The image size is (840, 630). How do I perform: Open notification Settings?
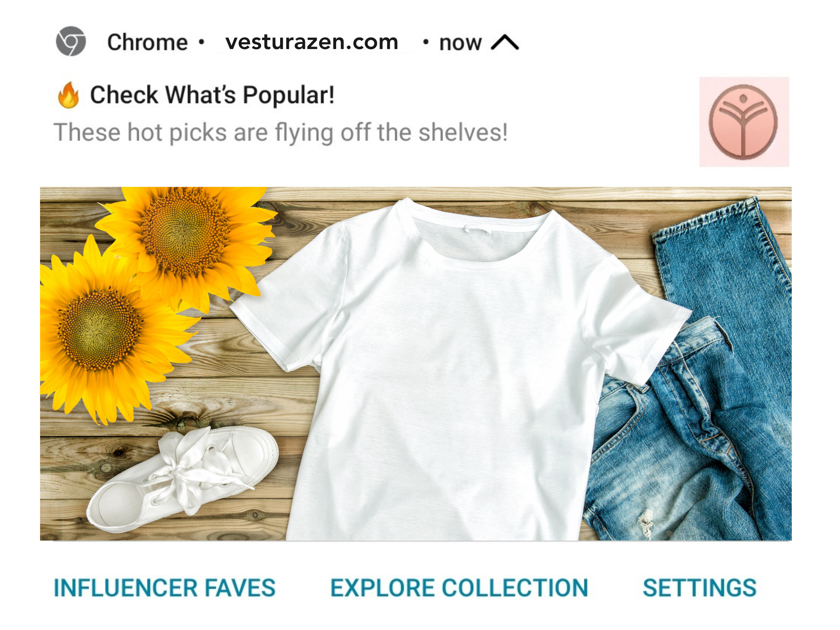click(699, 588)
